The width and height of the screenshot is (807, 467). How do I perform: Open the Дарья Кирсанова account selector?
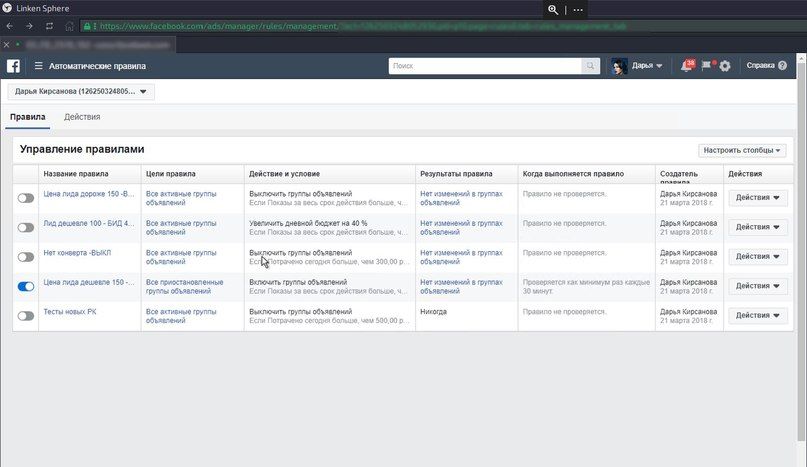click(81, 92)
